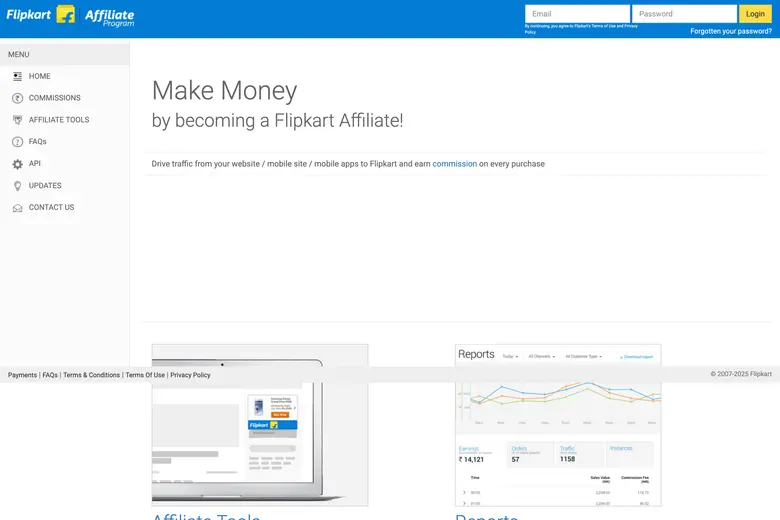Open Privacy Policy footer link
780x520 pixels.
pyautogui.click(x=190, y=375)
